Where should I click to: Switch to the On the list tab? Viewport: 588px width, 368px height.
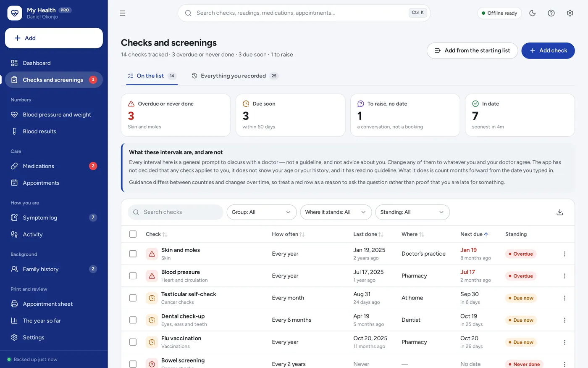152,76
